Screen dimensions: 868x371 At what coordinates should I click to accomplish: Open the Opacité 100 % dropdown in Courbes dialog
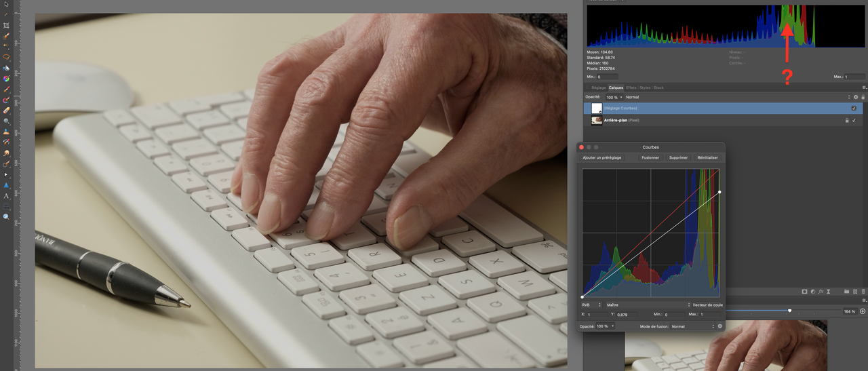[605, 326]
